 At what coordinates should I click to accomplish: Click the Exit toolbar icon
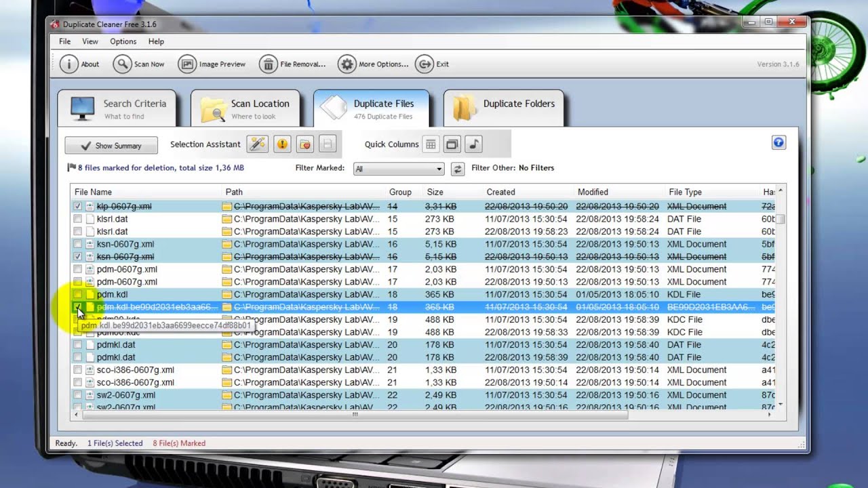coord(425,64)
